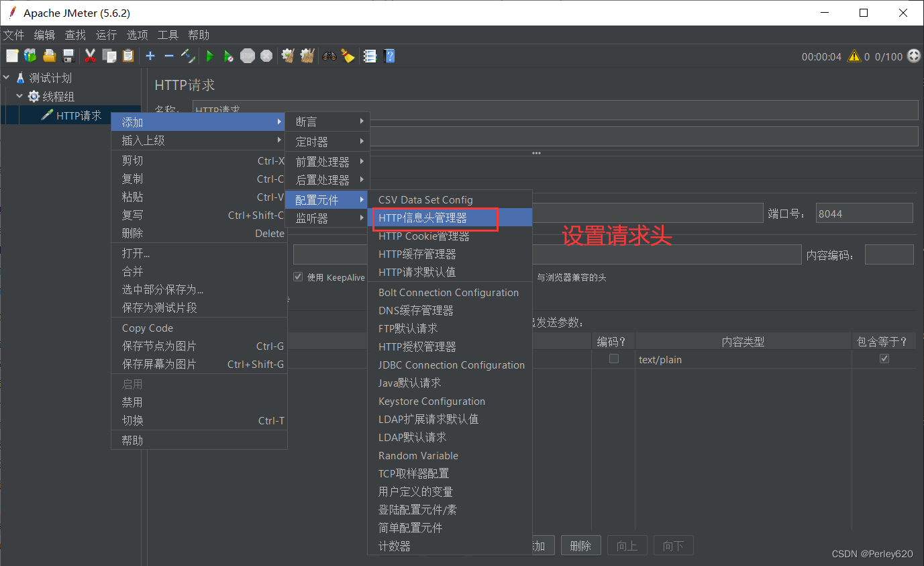
Task: Choose Random Variable menu item
Action: point(450,455)
